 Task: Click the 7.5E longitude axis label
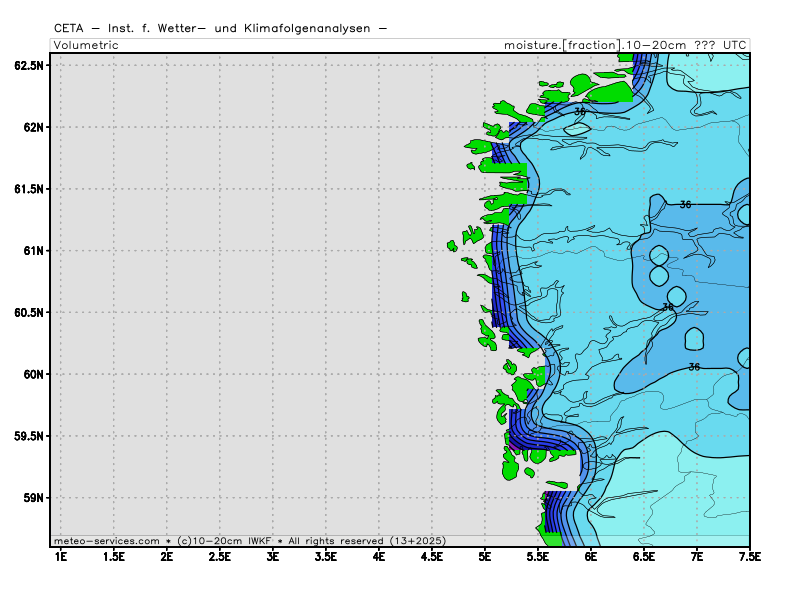[749, 555]
